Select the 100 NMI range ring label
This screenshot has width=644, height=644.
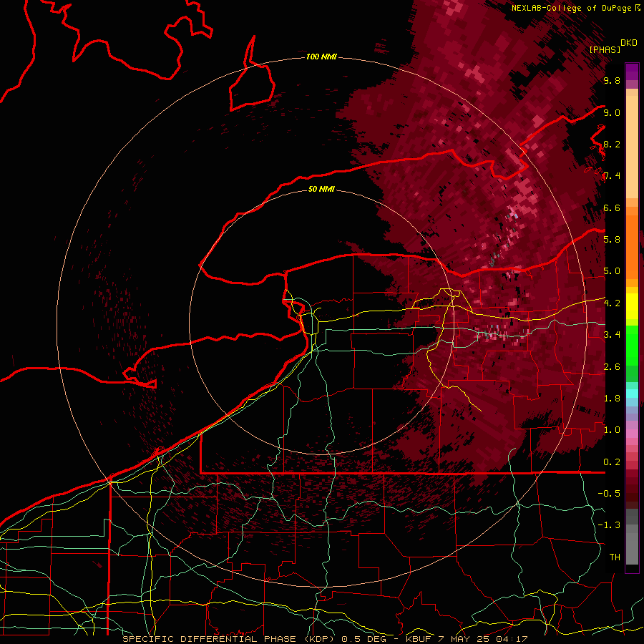point(321,57)
